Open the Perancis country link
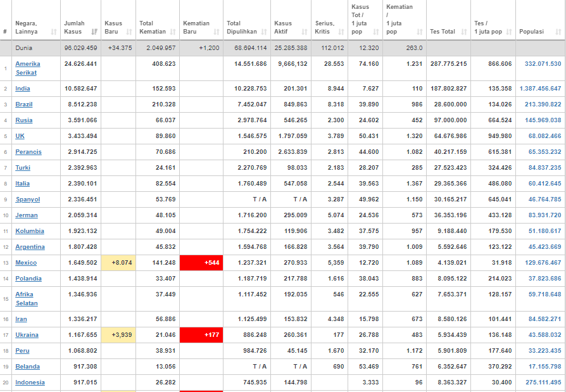 28,152
